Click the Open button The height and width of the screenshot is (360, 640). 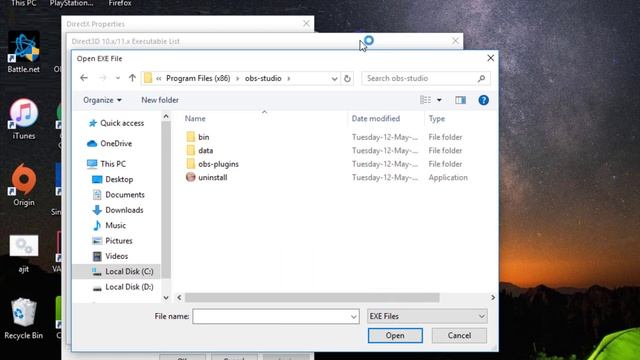pos(395,336)
